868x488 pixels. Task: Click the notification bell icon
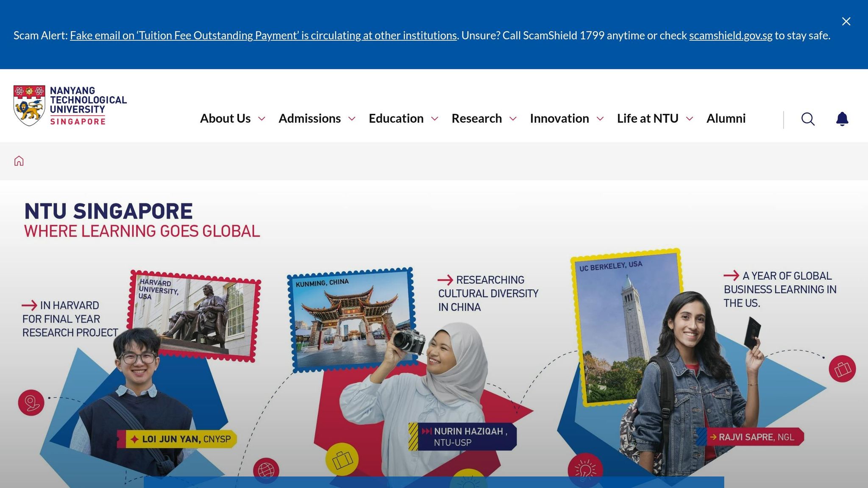pos(842,119)
